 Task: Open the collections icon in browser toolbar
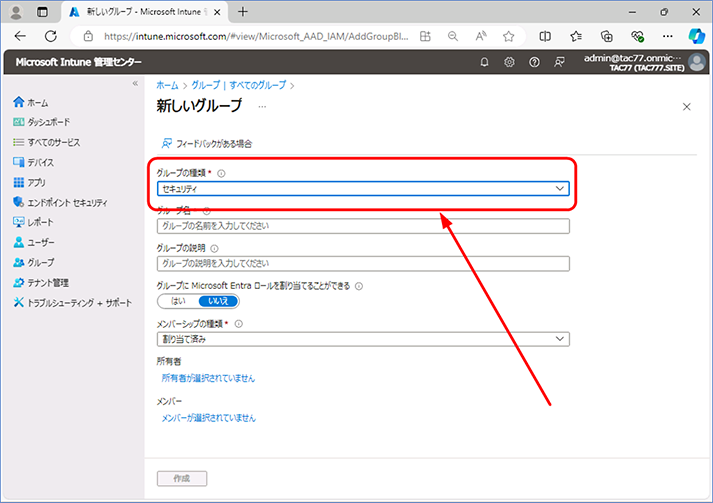(607, 36)
